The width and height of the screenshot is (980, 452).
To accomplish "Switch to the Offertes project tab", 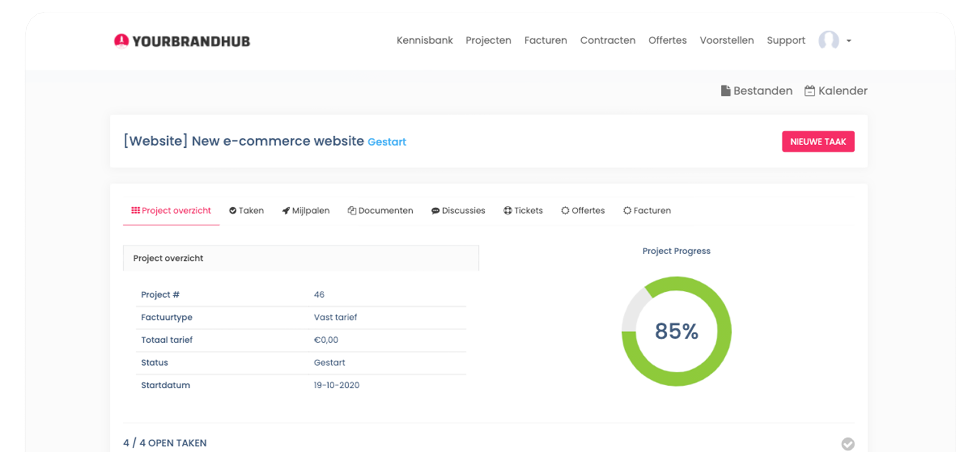I will 583,211.
